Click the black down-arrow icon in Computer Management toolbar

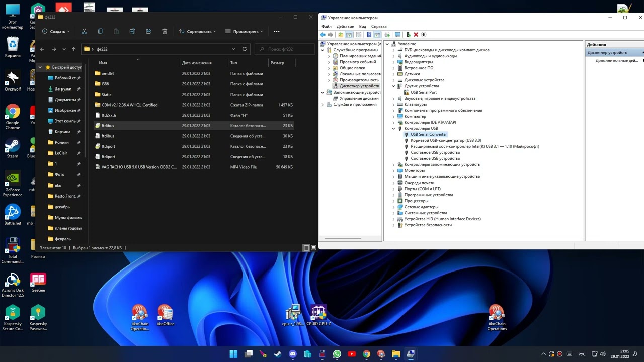pos(423,35)
